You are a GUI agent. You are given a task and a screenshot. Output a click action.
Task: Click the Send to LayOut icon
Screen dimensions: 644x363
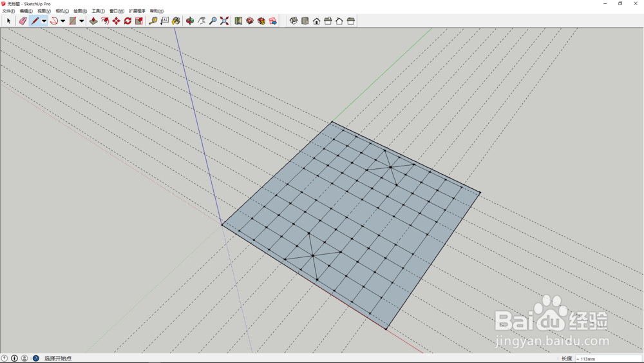272,21
